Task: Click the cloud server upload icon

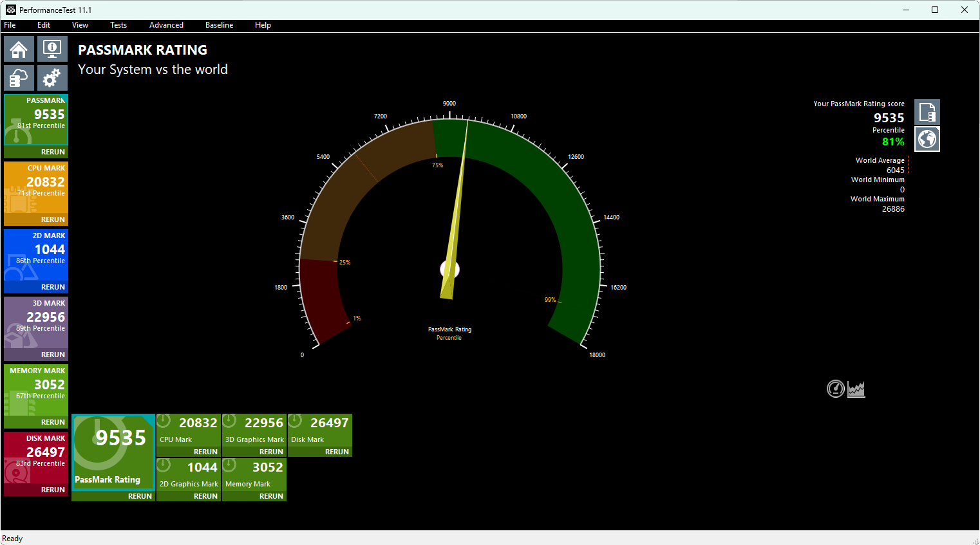Action: coord(19,78)
